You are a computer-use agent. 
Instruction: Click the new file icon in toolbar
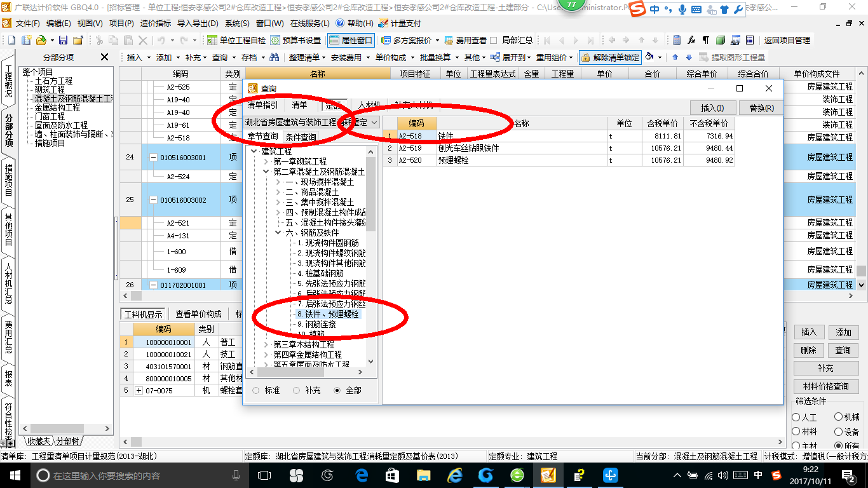[12, 40]
